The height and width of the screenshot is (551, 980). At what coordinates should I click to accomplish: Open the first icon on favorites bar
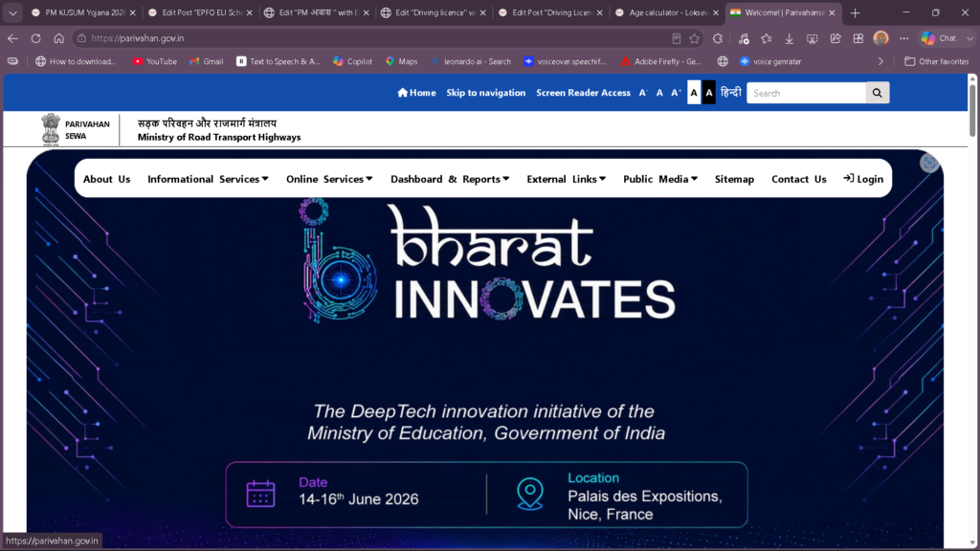[12, 61]
